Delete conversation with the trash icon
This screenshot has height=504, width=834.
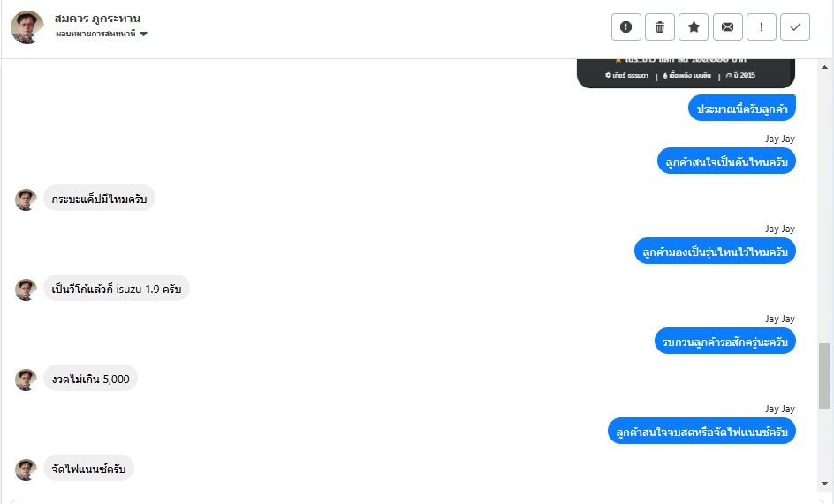pos(659,27)
